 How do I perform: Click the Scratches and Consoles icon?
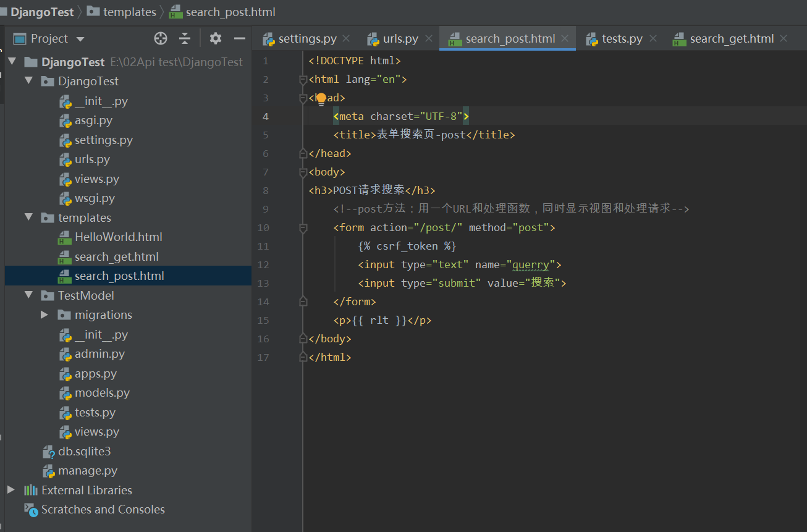tap(31, 509)
